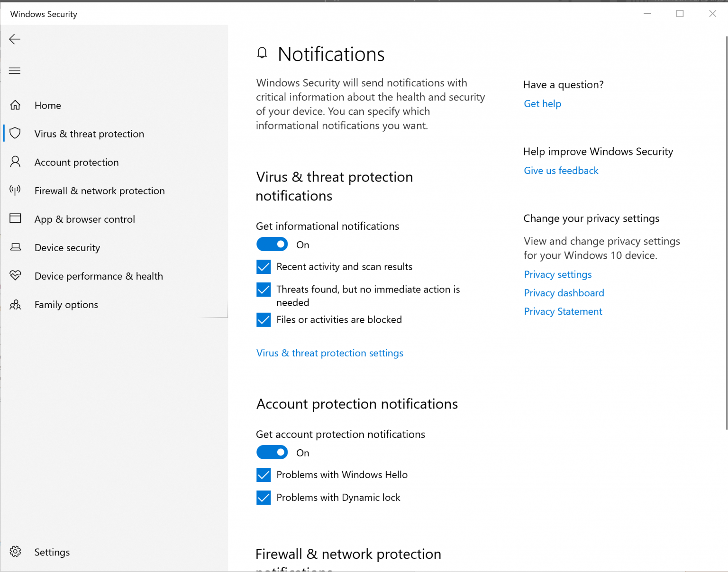Screen dimensions: 728x572
Task: Uncheck Recent activity and scan results
Action: (x=264, y=267)
